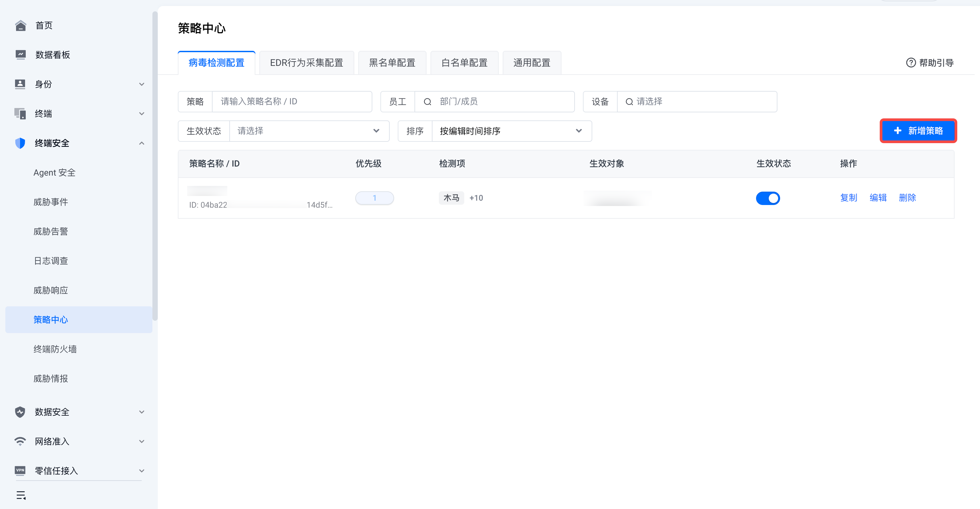Viewport: 980px width, 509px height.
Task: Expand the 终端 menu chevron
Action: (x=141, y=113)
